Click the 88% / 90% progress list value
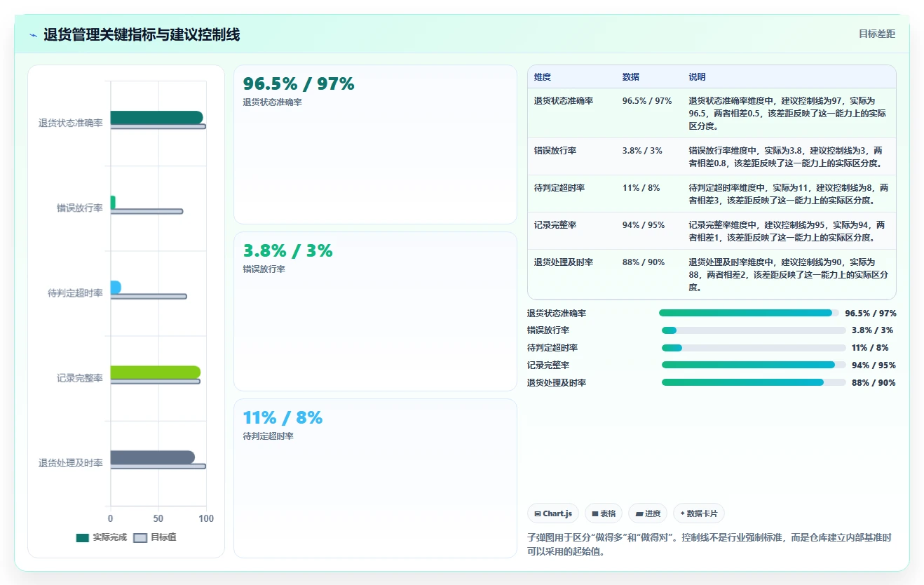Viewport: 924px width, 585px height. click(x=874, y=382)
